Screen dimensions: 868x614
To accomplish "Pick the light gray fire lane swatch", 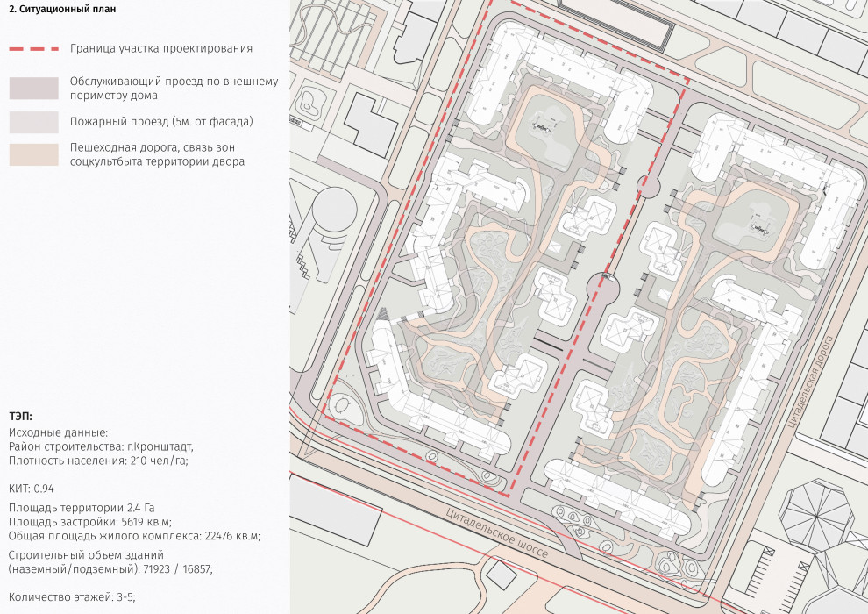I will pyautogui.click(x=34, y=121).
